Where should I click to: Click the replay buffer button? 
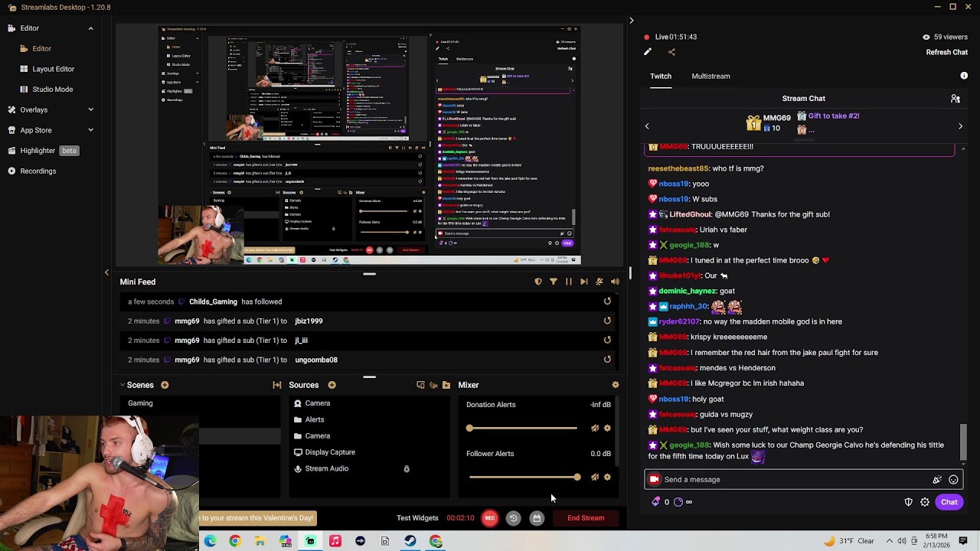click(513, 518)
